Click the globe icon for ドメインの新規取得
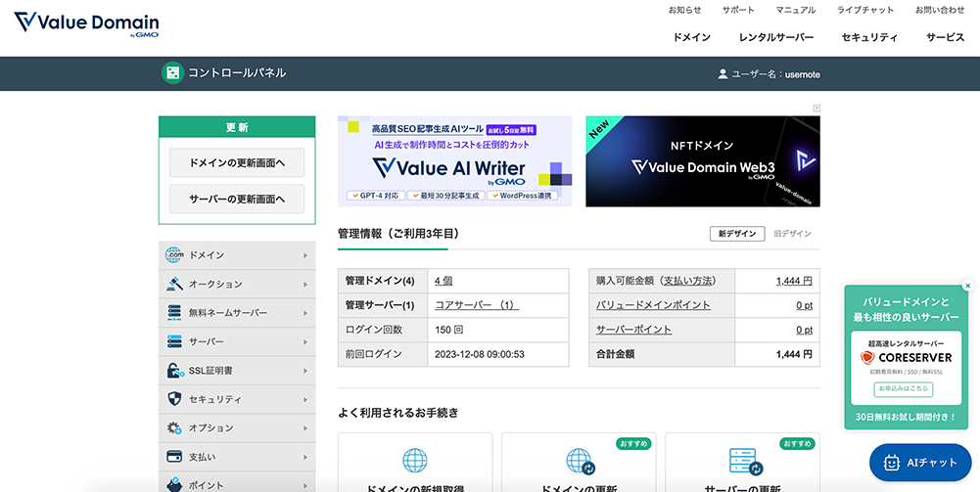 (x=414, y=460)
